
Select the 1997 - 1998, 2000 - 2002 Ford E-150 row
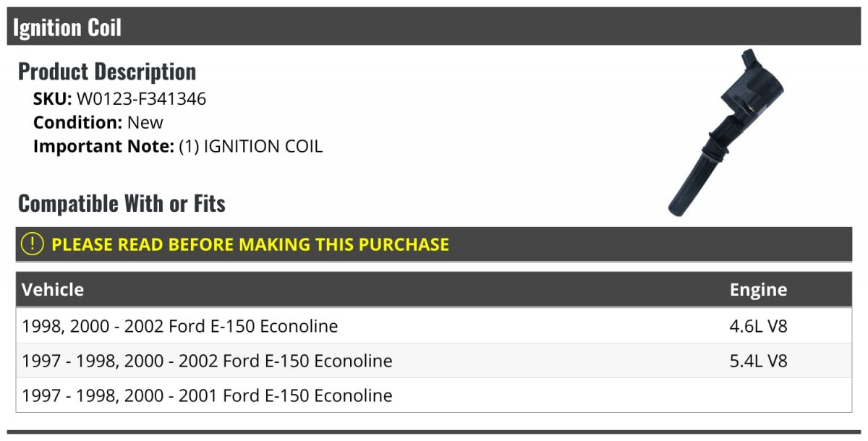[x=208, y=361]
